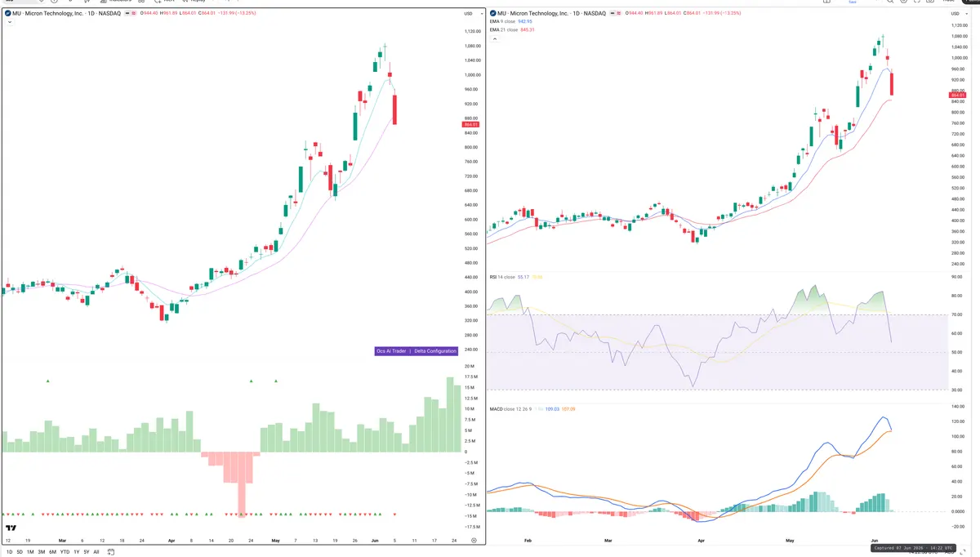Image resolution: width=980 pixels, height=557 pixels.
Task: Click EMA 9 close legend on right chart
Action: (x=502, y=21)
